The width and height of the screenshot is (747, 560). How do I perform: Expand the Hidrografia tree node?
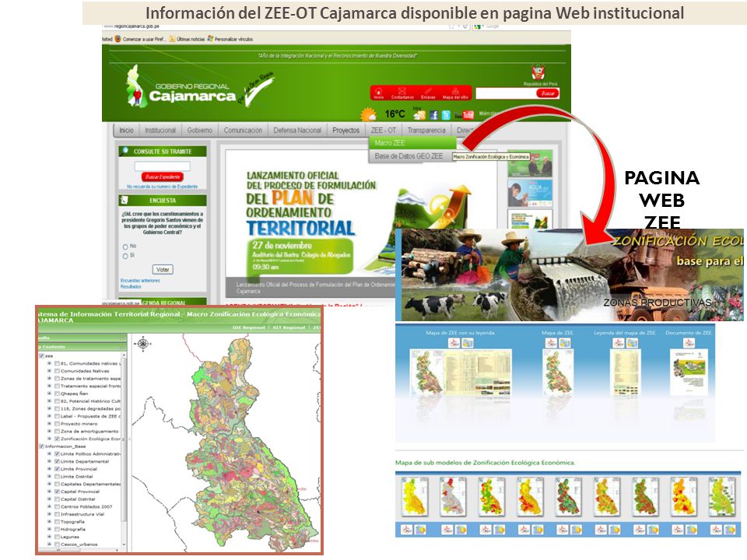[49, 529]
